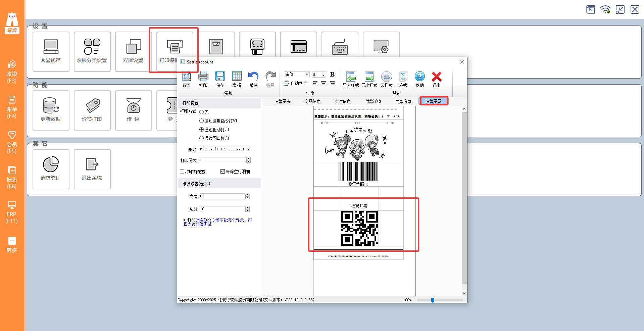The height and width of the screenshot is (331, 644).
Task: Click 宽度 spinner arrows
Action: coord(248,196)
